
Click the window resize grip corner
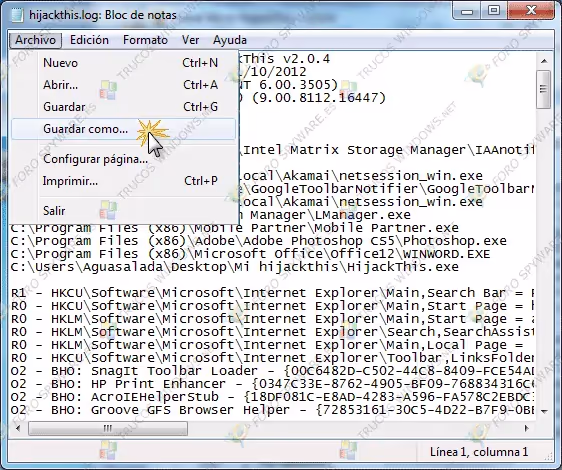tap(549, 456)
